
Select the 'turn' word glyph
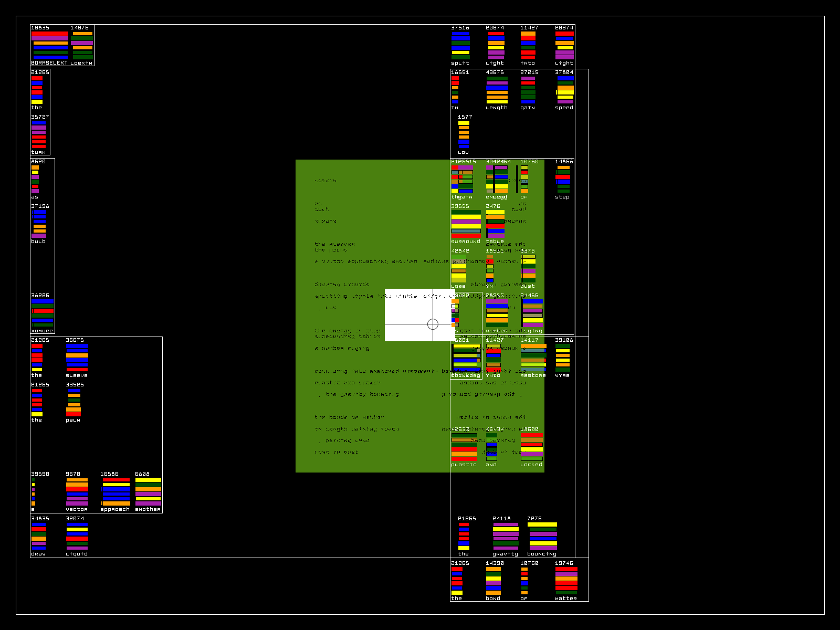click(39, 134)
